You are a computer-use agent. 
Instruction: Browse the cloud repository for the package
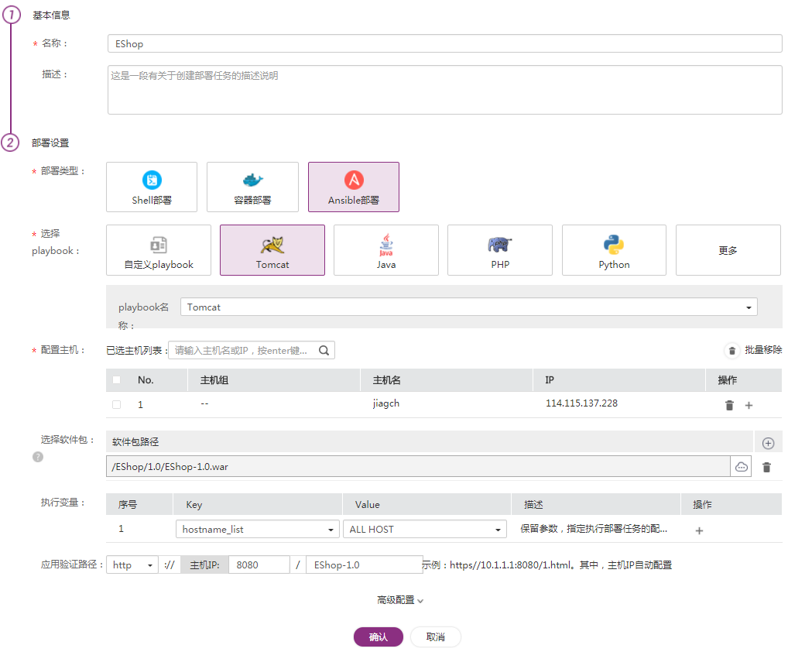coord(741,467)
